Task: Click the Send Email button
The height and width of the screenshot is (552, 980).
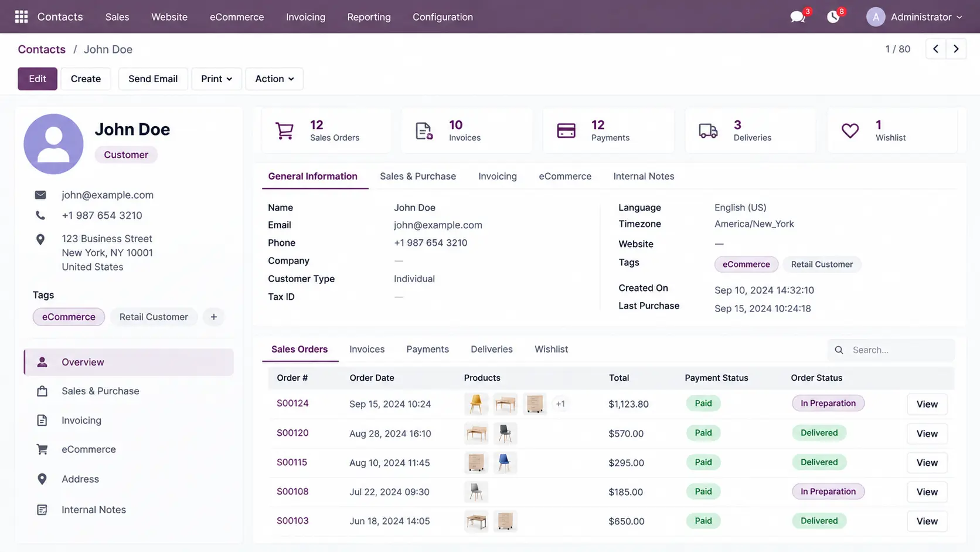Action: pyautogui.click(x=153, y=79)
